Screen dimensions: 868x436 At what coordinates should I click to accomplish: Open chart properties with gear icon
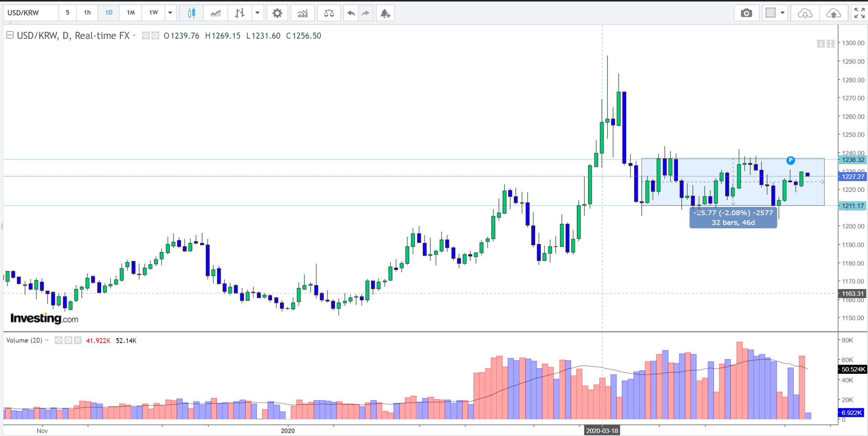tap(277, 13)
